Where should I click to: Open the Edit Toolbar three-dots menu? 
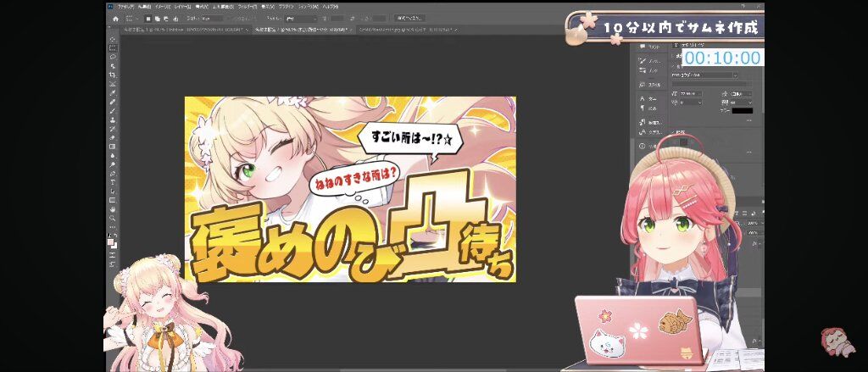click(113, 227)
